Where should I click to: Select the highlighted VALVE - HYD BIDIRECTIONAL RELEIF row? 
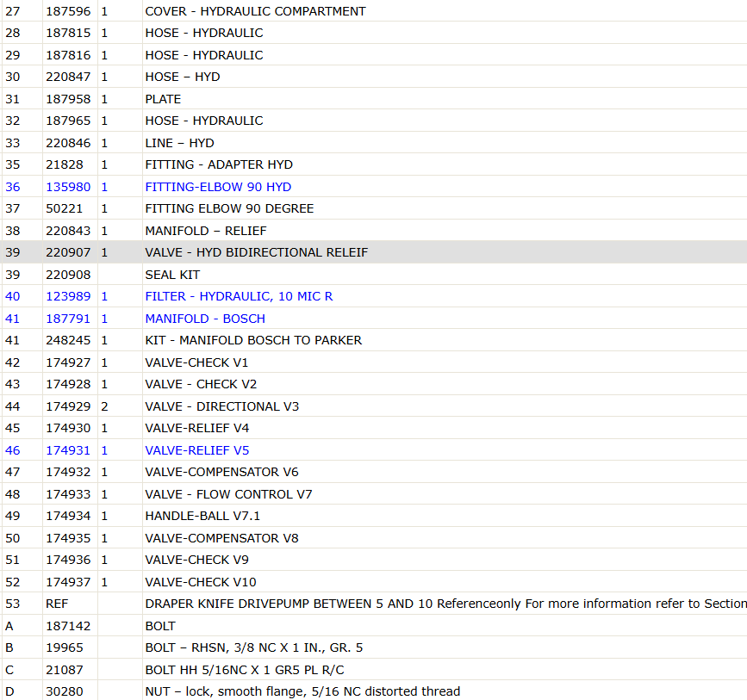click(374, 252)
